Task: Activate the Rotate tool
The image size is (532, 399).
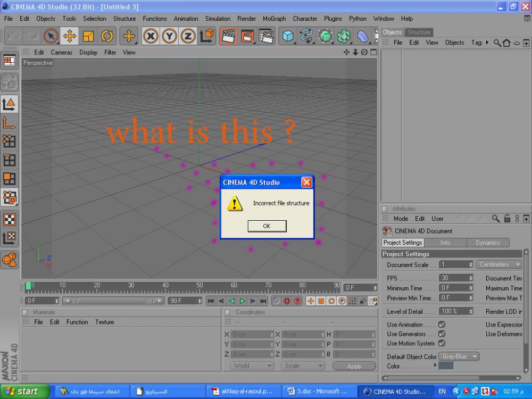Action: (x=107, y=36)
